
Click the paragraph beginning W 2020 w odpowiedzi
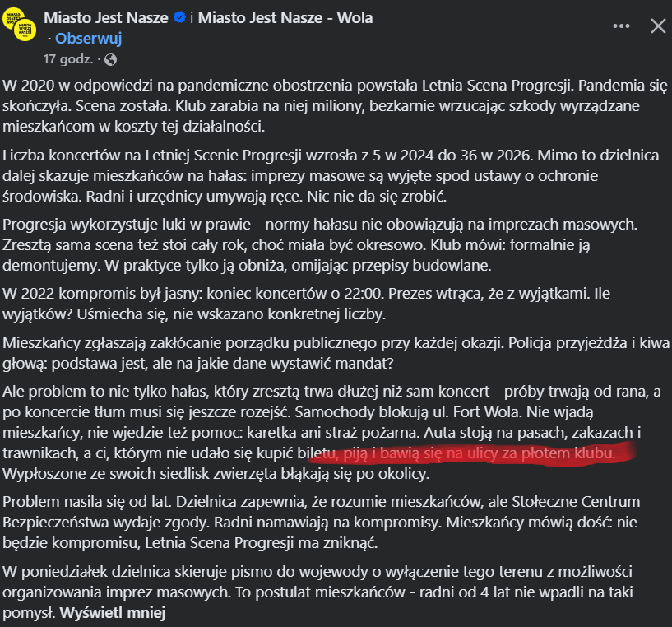335,106
